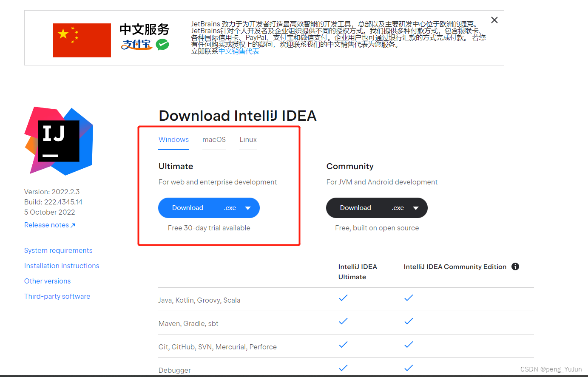Open System requirements link
This screenshot has height=377, width=588.
(58, 250)
